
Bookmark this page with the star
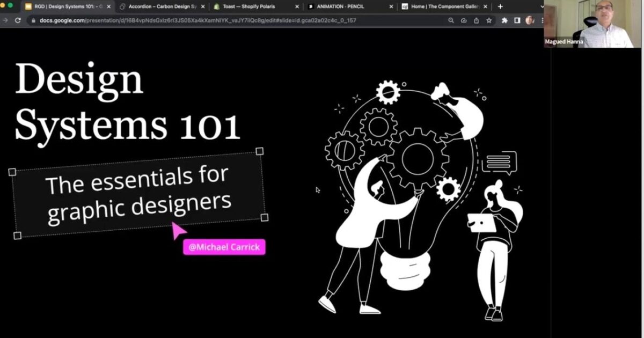[489, 20]
